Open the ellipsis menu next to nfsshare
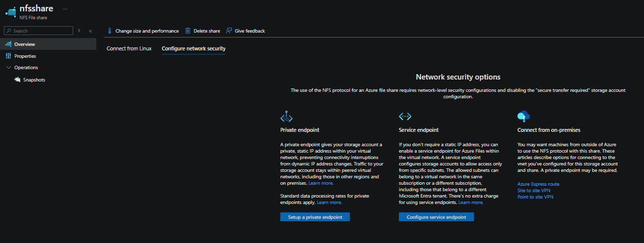The width and height of the screenshot is (644, 243). 65,9
